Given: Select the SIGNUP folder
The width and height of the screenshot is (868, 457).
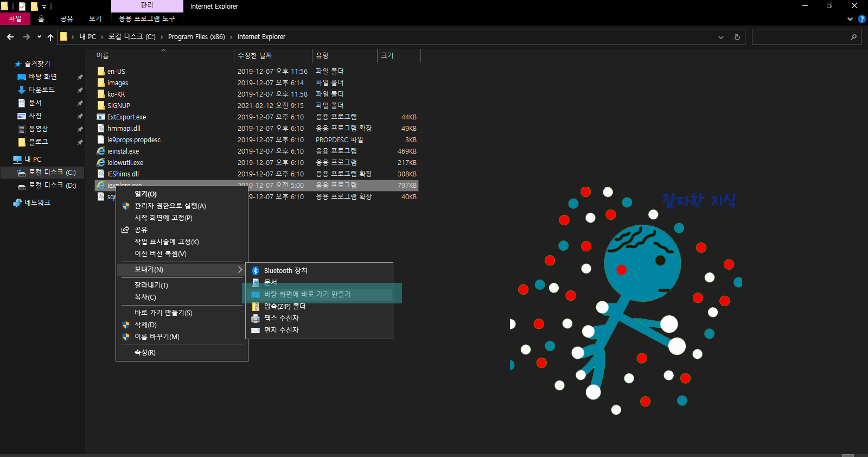Looking at the screenshot, I should pyautogui.click(x=119, y=106).
